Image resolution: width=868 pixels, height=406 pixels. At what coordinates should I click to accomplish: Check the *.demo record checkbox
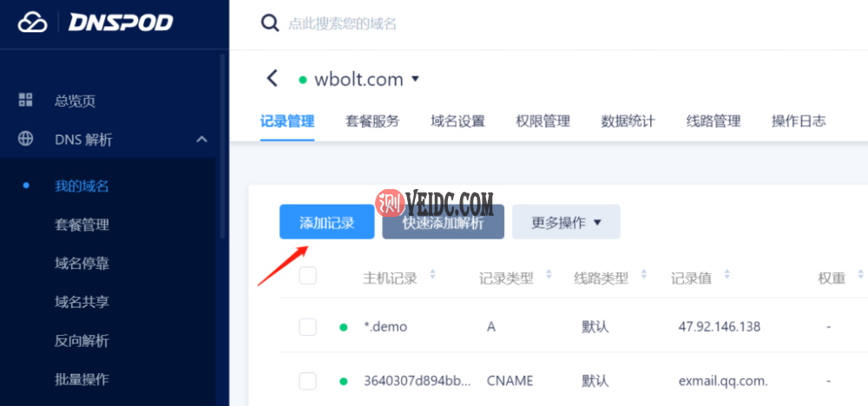point(308,327)
